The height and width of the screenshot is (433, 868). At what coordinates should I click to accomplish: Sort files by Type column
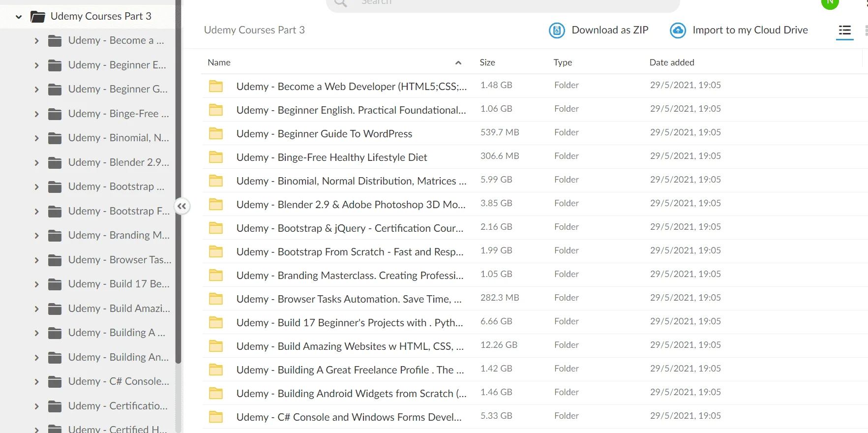563,62
